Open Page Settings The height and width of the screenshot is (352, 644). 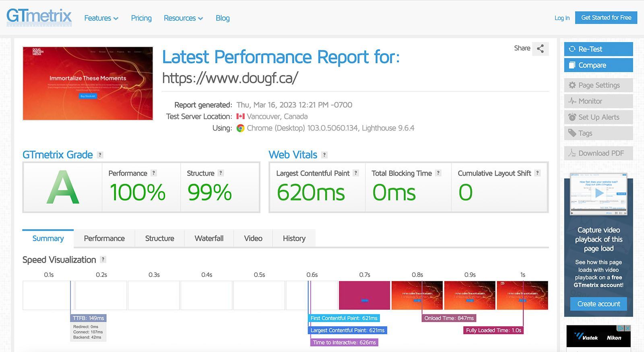point(599,85)
